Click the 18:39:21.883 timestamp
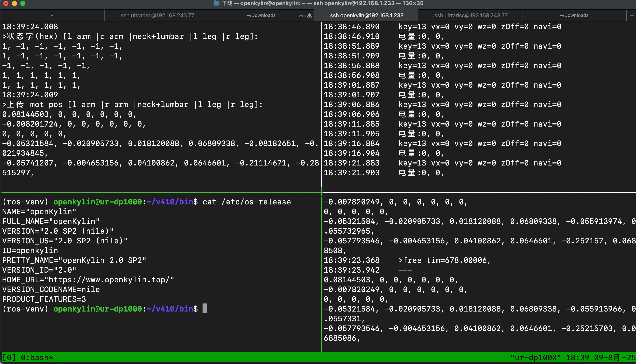636x364 pixels. coord(351,163)
